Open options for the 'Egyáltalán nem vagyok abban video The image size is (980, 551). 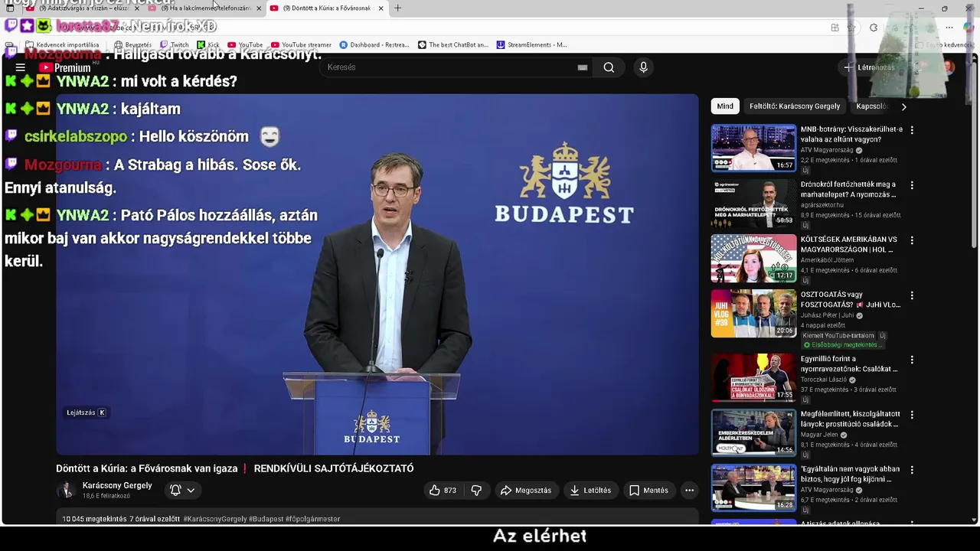(x=911, y=470)
